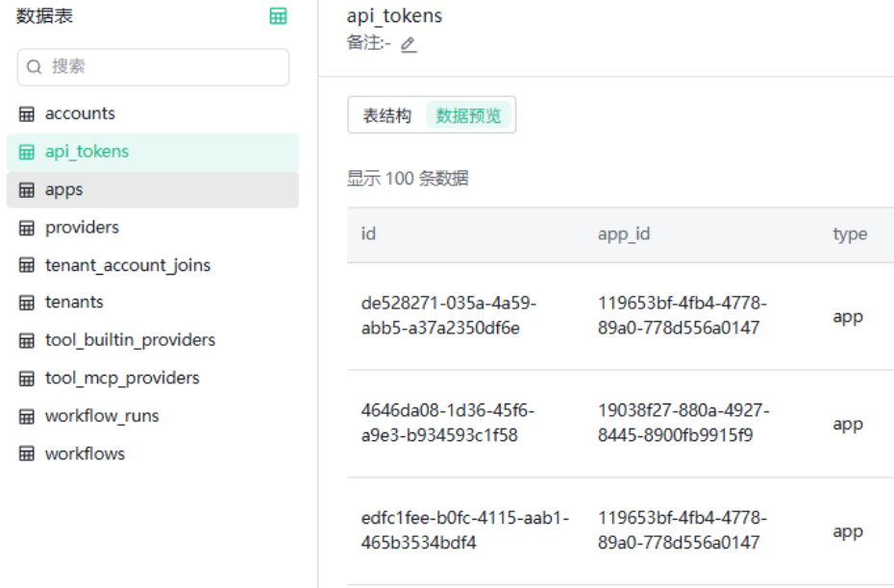Image resolution: width=894 pixels, height=588 pixels.
Task: Open the tenant_account_joins table
Action: (x=127, y=265)
